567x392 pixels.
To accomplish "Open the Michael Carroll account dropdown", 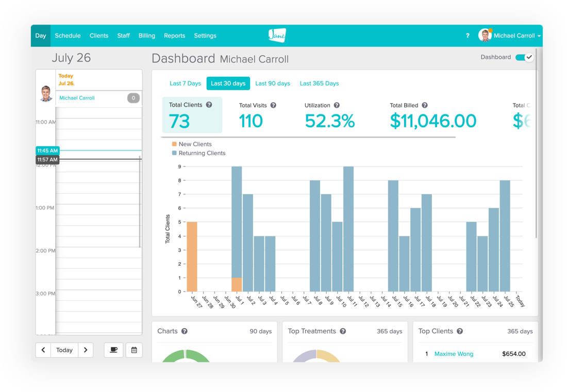I will [517, 36].
